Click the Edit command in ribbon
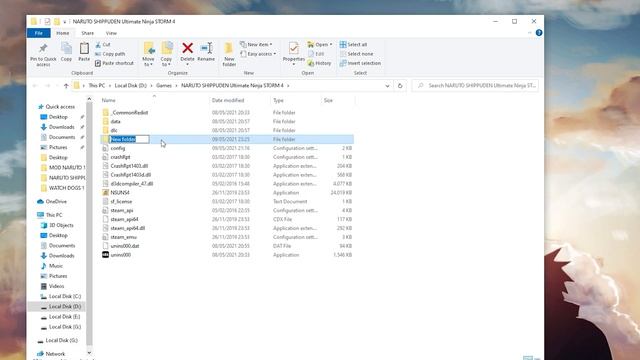640x360 pixels. click(x=316, y=54)
